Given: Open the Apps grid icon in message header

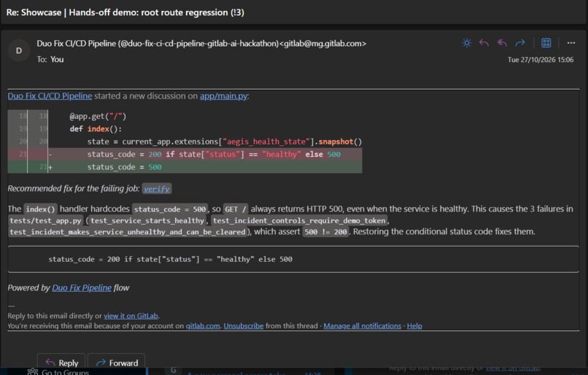Looking at the screenshot, I should coord(546,43).
